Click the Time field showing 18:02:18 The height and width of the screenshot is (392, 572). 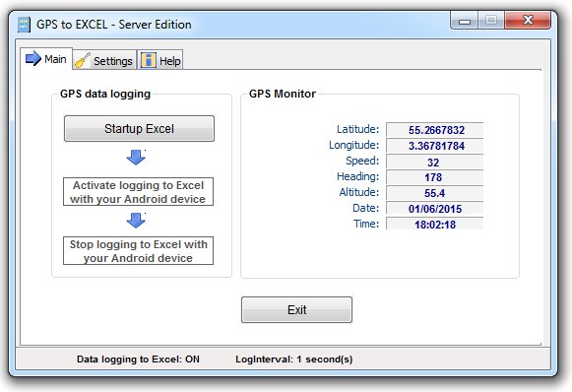point(435,225)
